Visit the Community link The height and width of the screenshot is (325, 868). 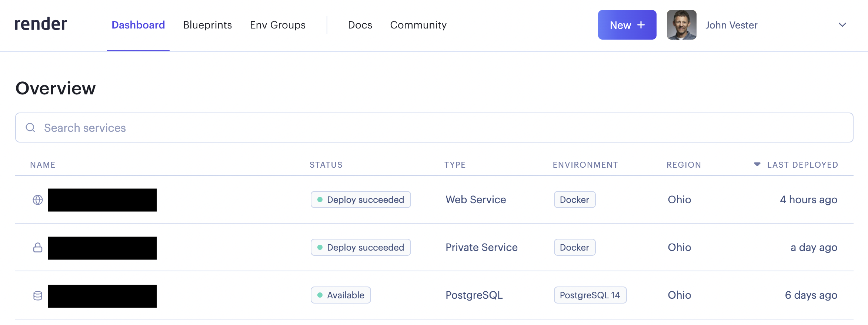coord(418,25)
